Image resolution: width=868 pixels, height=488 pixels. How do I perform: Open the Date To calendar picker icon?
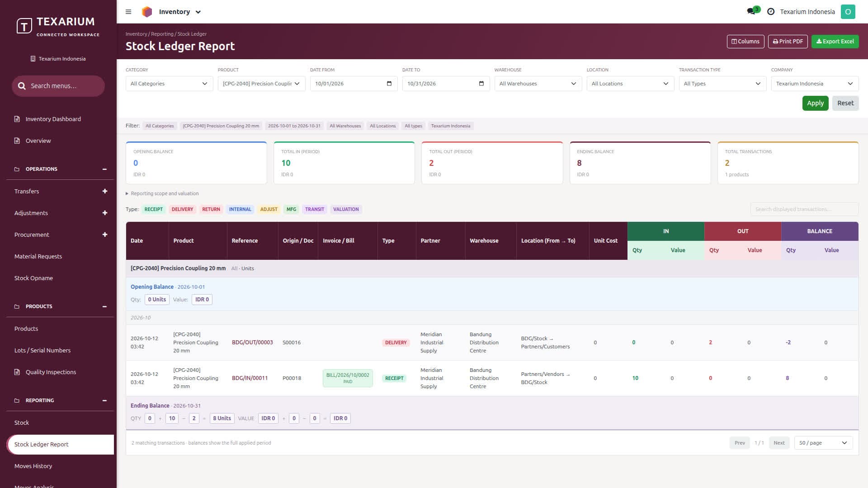click(481, 84)
